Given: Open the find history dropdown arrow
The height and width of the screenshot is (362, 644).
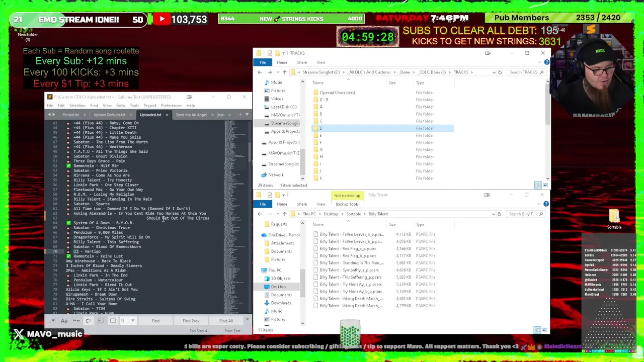Looking at the screenshot, I should tap(133, 321).
